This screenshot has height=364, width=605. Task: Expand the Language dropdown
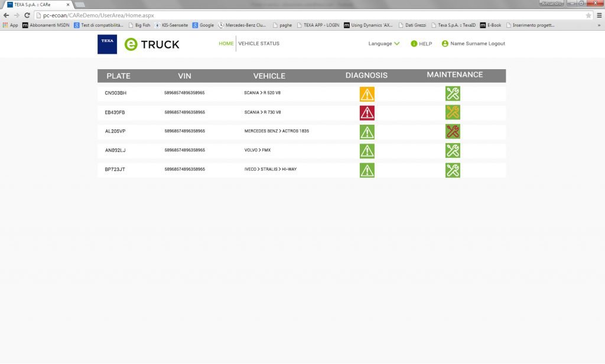click(x=384, y=44)
